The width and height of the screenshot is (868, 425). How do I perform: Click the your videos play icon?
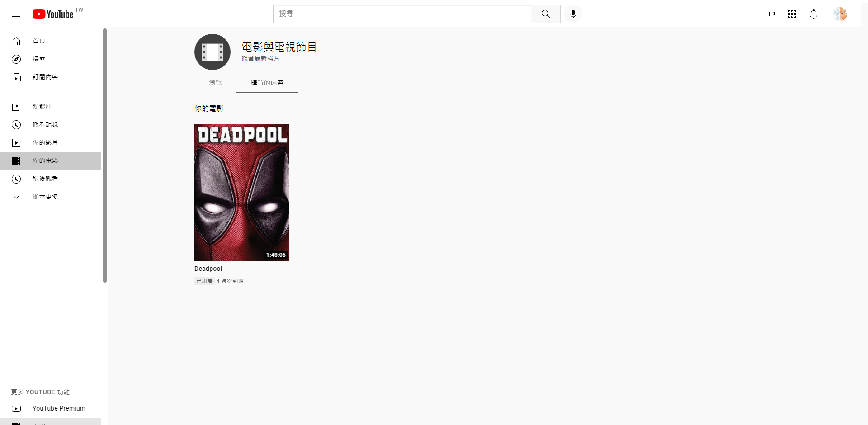(16, 143)
